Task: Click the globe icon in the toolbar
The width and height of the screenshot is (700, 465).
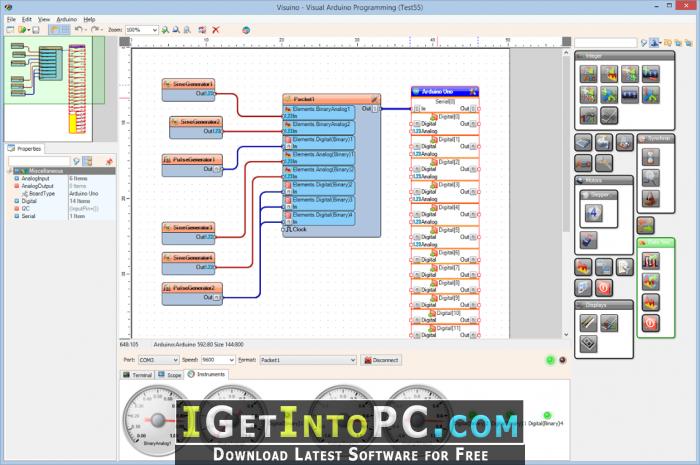Action: coord(246,30)
